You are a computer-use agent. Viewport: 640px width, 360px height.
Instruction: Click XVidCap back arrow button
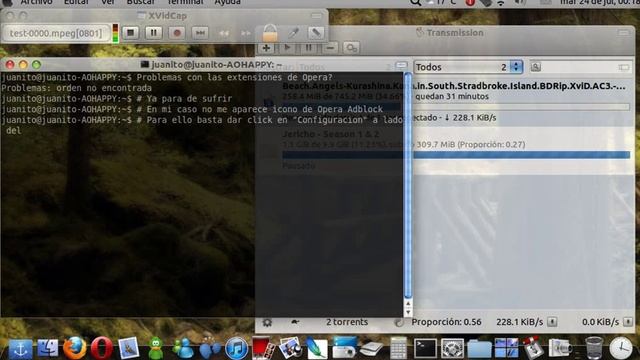223,33
